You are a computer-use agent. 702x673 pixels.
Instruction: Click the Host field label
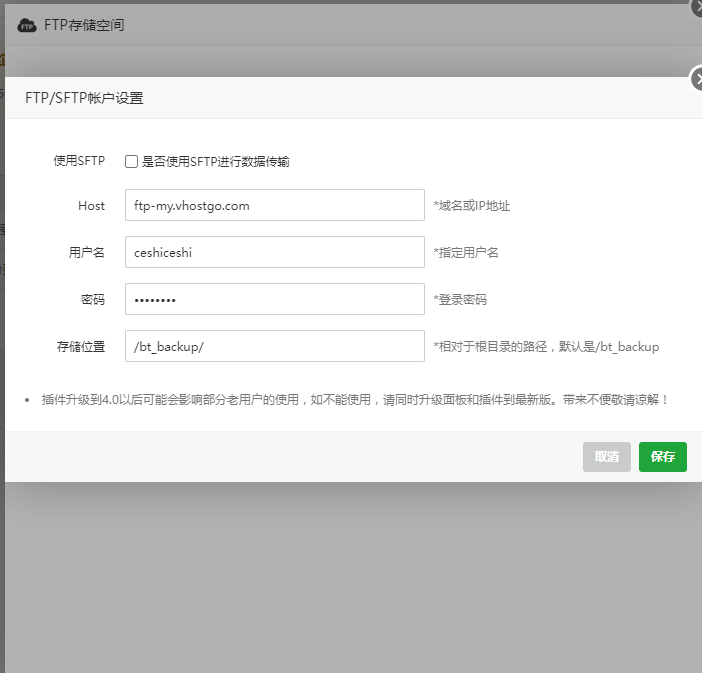(x=91, y=205)
